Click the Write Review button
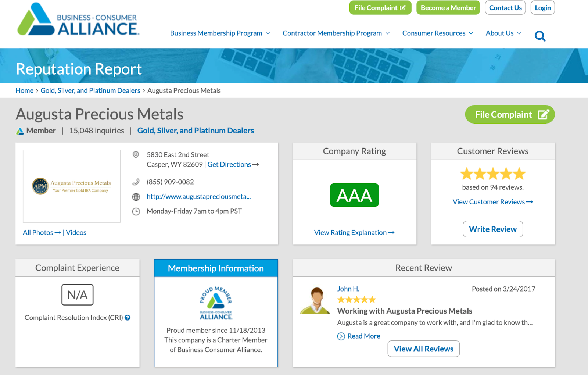 tap(493, 229)
